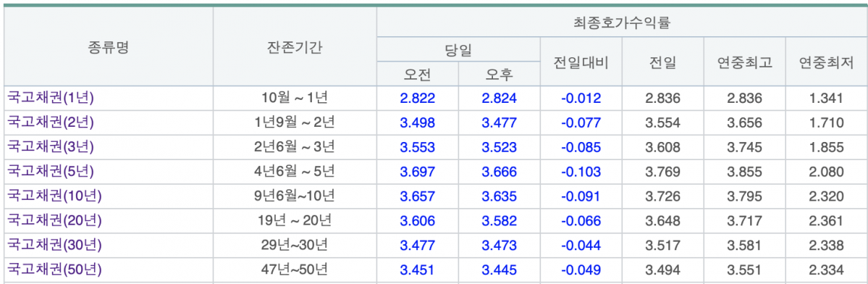
Task: Click yearly high value 3.656
Action: (744, 123)
